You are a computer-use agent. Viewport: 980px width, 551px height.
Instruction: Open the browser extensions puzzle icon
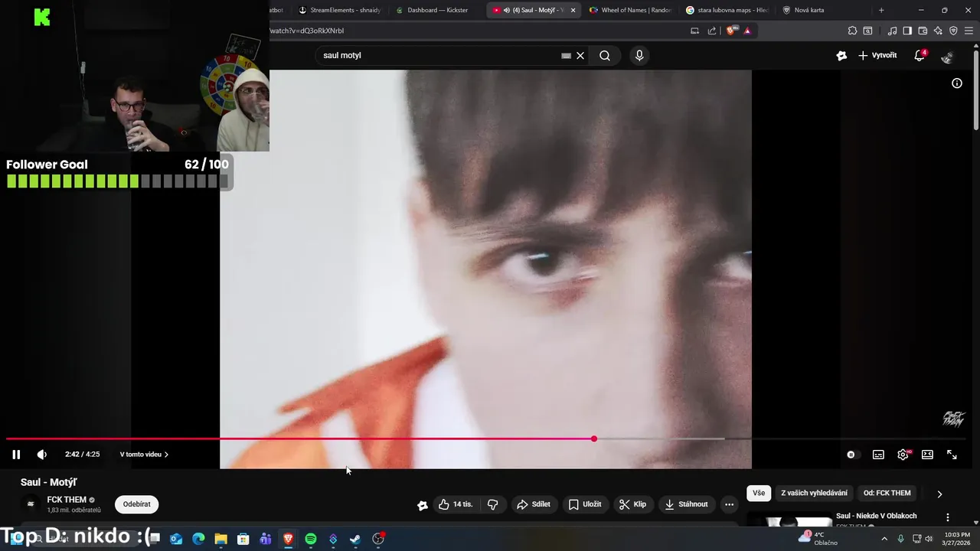pos(852,31)
